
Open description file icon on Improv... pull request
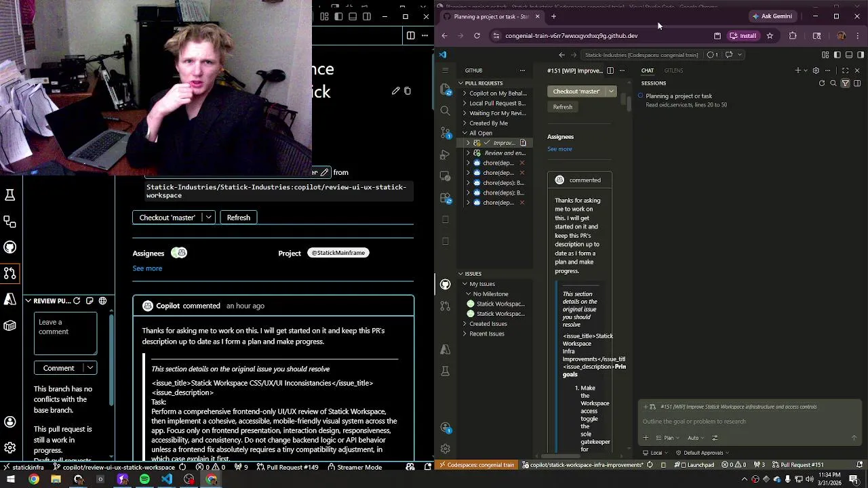coord(523,143)
